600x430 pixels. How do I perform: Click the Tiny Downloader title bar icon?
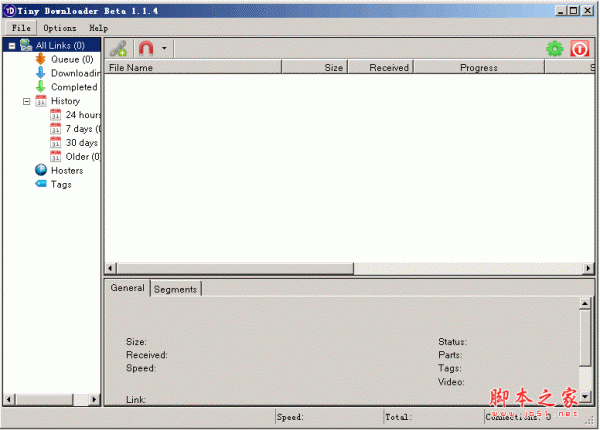(x=10, y=11)
